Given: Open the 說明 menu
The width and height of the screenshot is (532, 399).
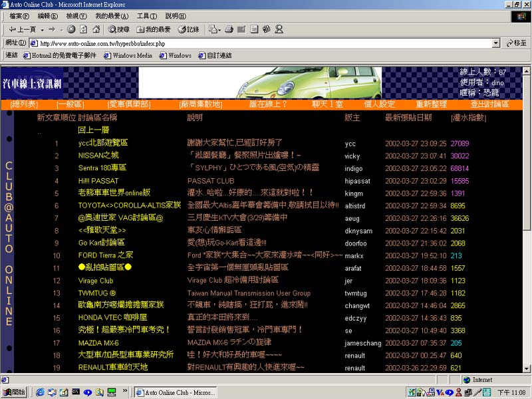Looking at the screenshot, I should pyautogui.click(x=176, y=16).
